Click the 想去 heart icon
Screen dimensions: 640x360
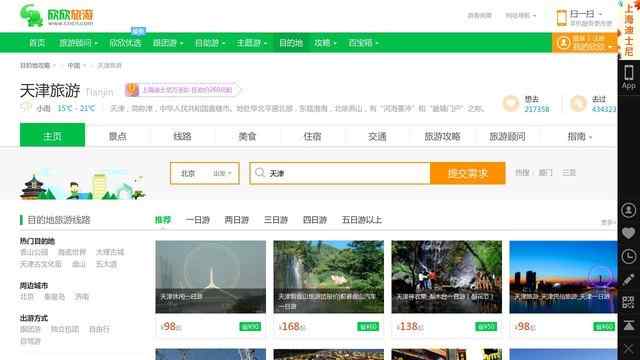coord(510,104)
